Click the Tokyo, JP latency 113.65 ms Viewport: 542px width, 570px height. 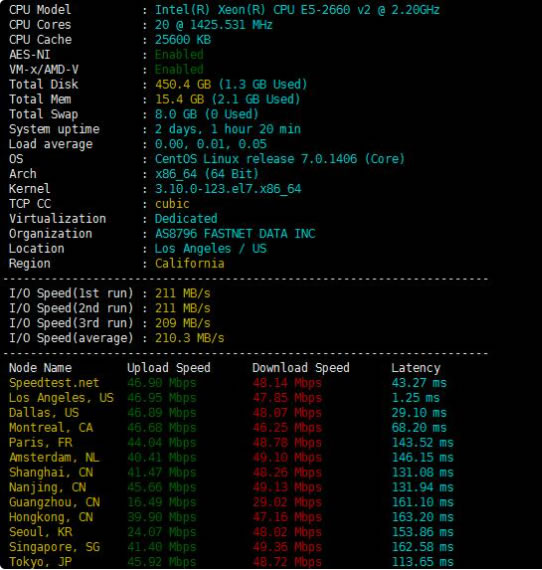coord(422,562)
